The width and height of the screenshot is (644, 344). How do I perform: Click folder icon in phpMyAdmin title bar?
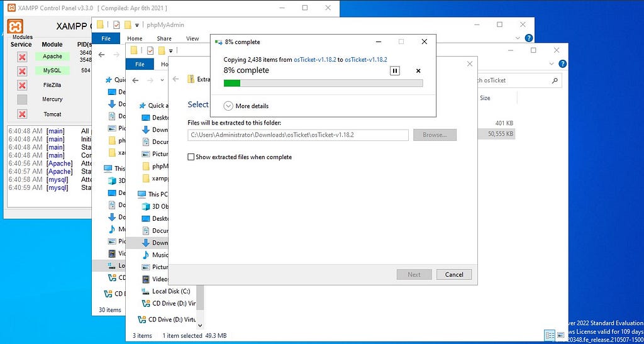[x=100, y=25]
